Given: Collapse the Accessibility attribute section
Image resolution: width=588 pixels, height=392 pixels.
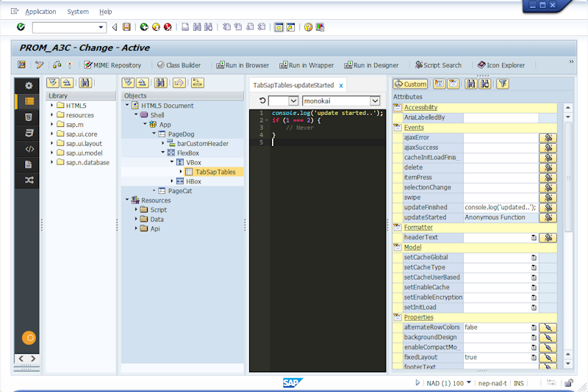Looking at the screenshot, I should click(x=397, y=108).
